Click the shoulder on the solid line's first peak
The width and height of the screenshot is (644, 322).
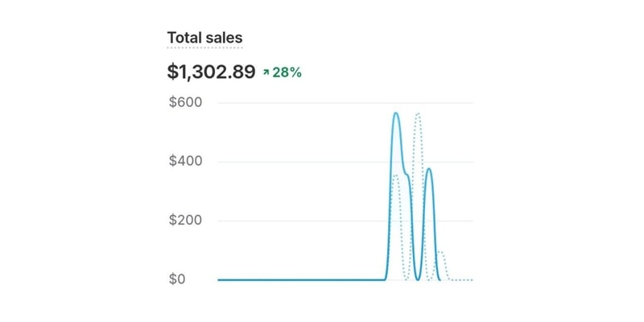(407, 175)
